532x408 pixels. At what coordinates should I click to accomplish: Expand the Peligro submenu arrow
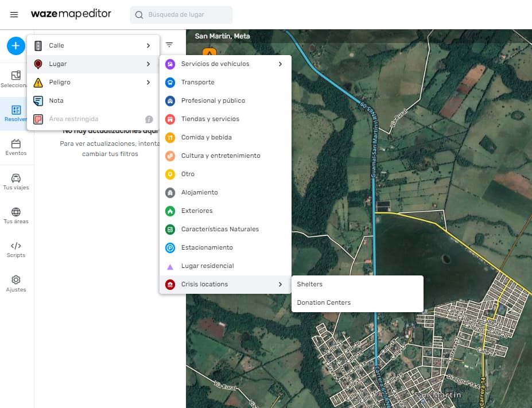click(x=148, y=82)
